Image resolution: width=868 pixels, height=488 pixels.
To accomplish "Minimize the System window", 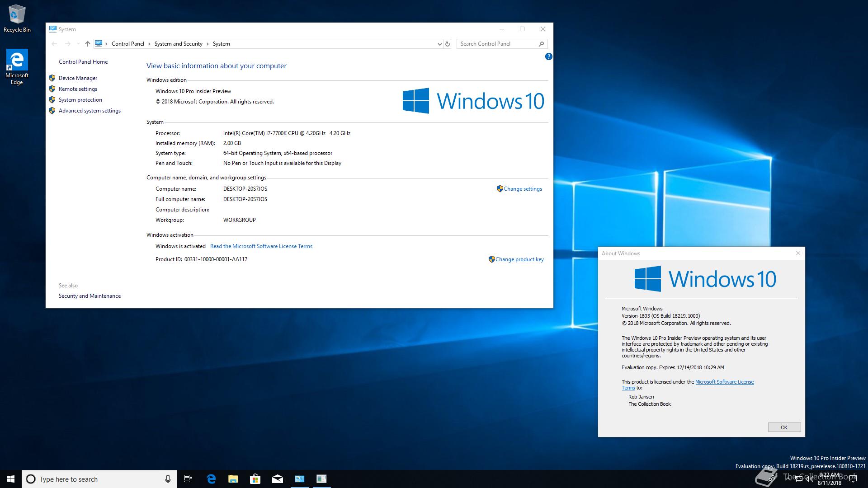I will [x=501, y=29].
